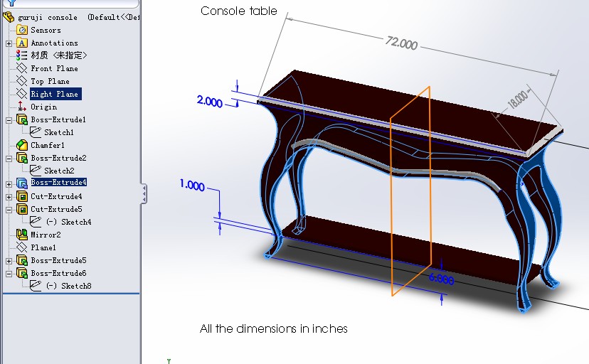Collapse the Cut-Extrude5 node
The width and height of the screenshot is (589, 364).
coord(9,210)
